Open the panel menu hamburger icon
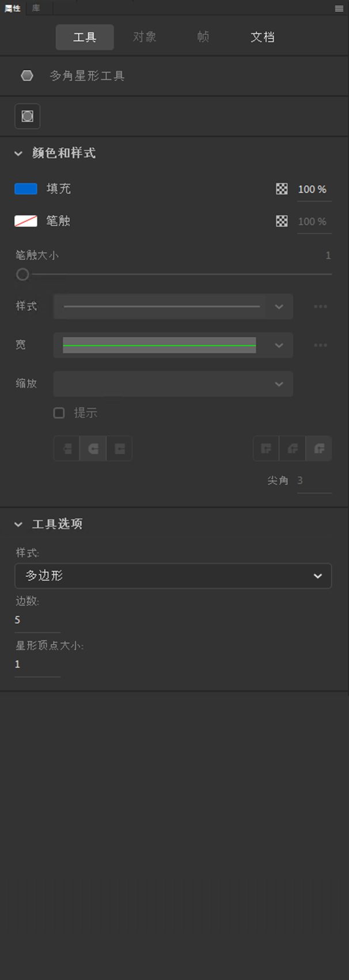The width and height of the screenshot is (349, 980). tap(339, 8)
